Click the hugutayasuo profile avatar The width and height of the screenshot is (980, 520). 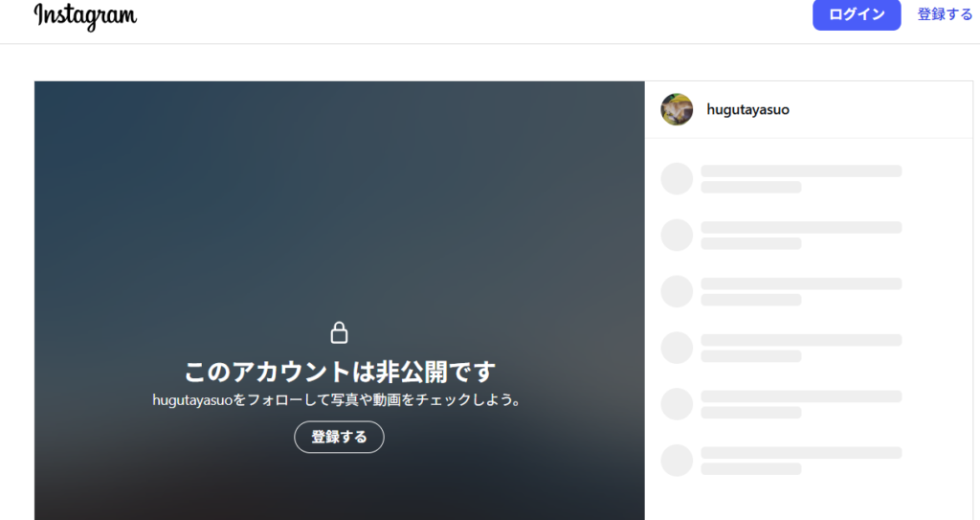pyautogui.click(x=677, y=109)
